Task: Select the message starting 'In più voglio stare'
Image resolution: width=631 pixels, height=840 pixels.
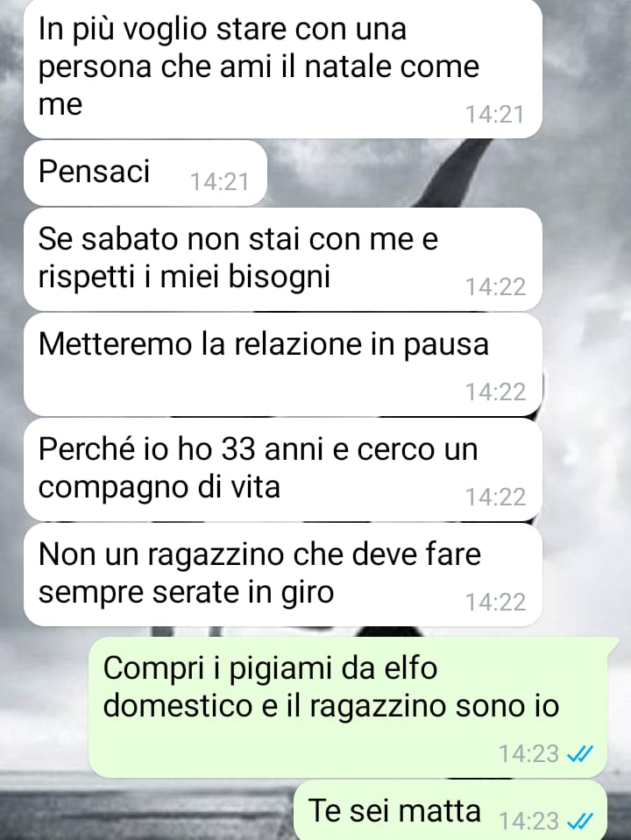Action: coord(282,68)
